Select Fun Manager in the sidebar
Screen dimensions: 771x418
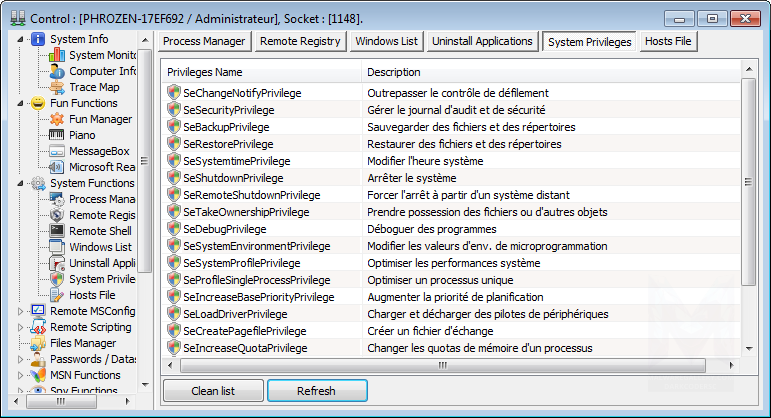[x=100, y=119]
